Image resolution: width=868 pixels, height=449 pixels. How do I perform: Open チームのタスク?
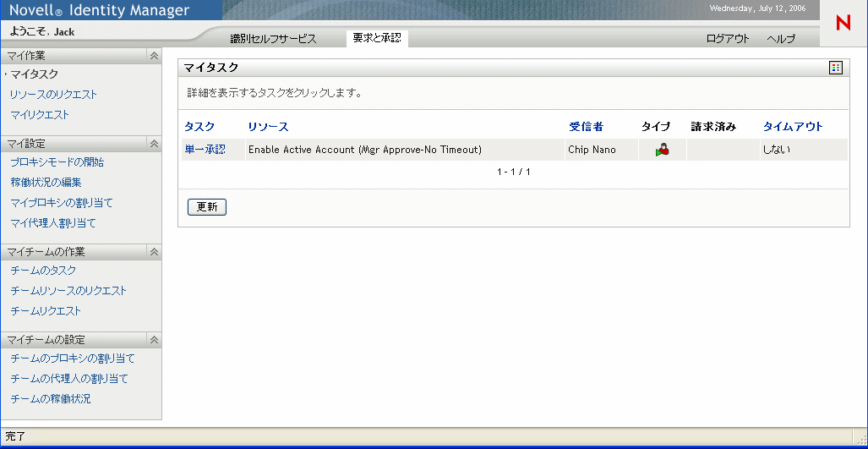pos(43,271)
